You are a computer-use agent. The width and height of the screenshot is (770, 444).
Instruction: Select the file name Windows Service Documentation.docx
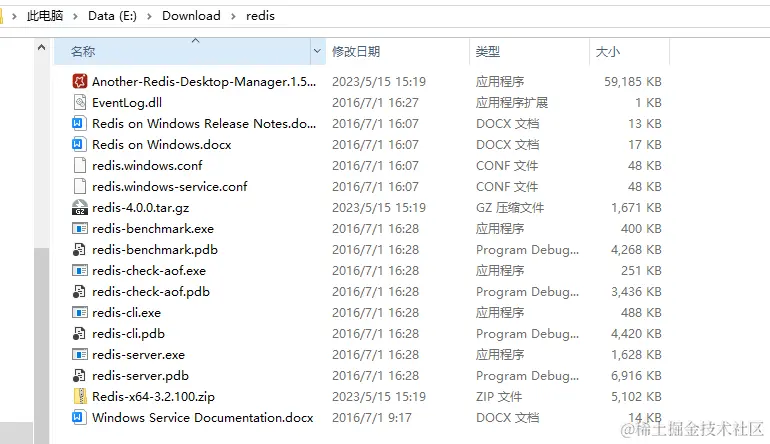pyautogui.click(x=202, y=417)
